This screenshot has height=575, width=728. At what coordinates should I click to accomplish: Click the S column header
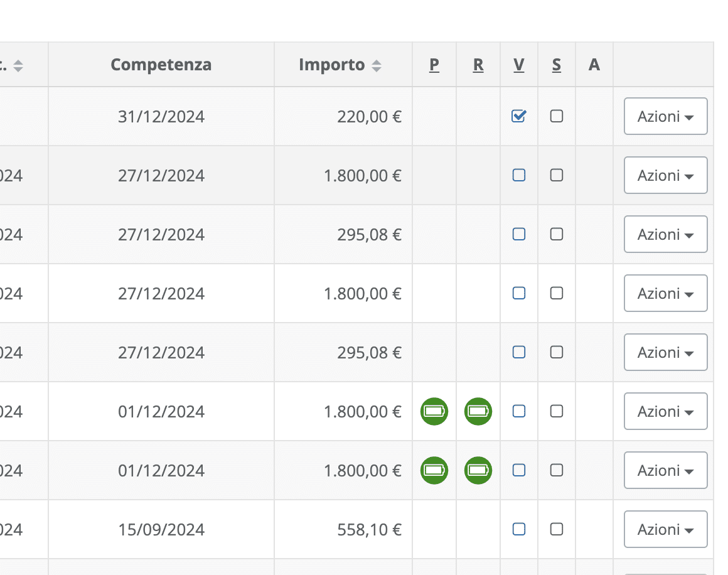click(x=556, y=65)
